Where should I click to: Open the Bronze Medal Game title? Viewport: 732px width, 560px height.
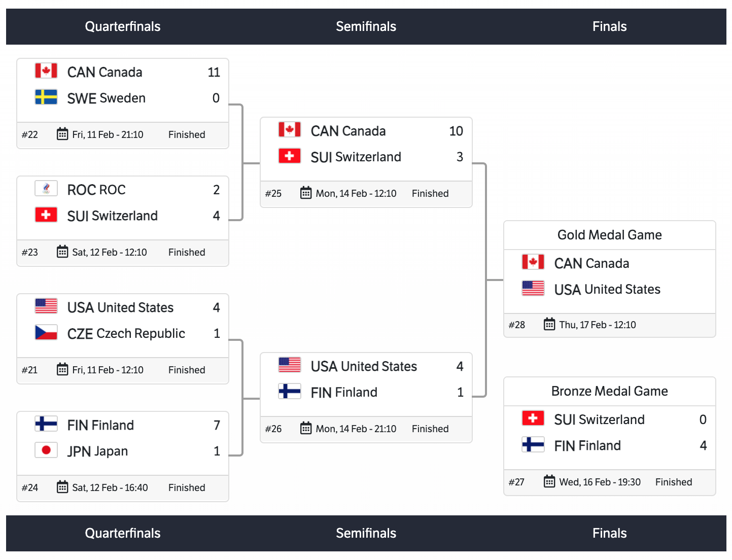coord(609,391)
